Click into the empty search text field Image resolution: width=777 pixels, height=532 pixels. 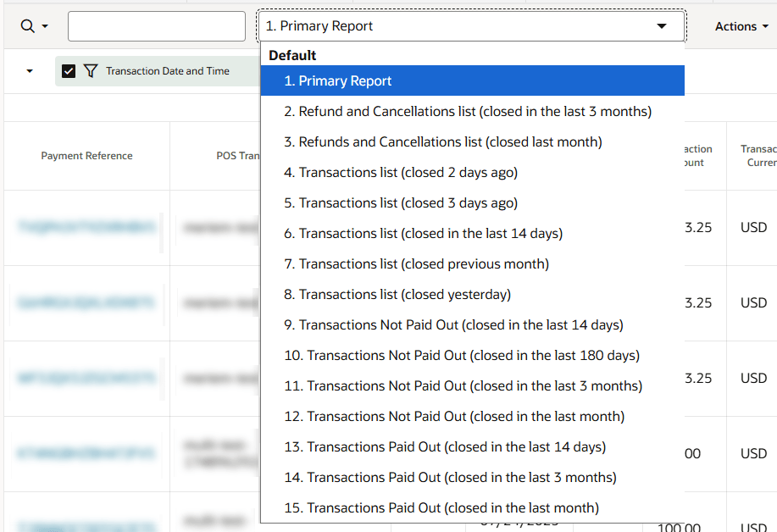point(156,26)
